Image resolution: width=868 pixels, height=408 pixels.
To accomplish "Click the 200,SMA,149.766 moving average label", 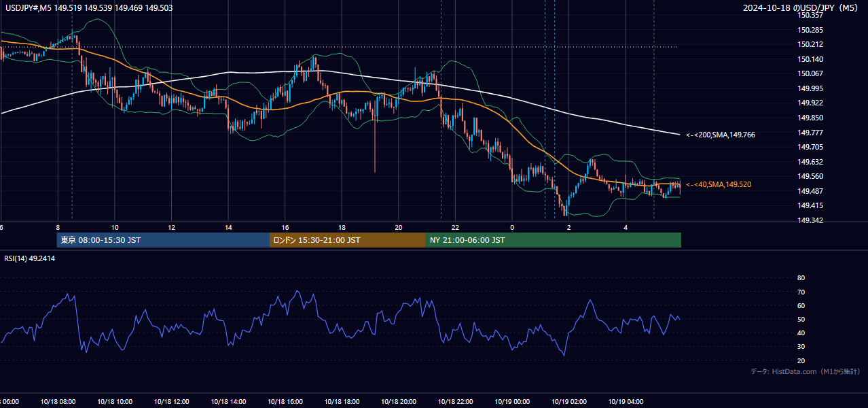I will pos(720,135).
